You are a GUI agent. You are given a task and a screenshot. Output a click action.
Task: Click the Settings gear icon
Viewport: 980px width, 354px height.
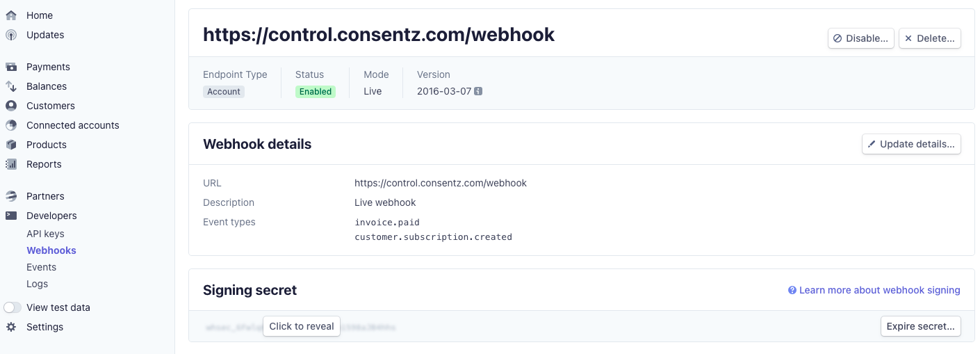[11, 327]
